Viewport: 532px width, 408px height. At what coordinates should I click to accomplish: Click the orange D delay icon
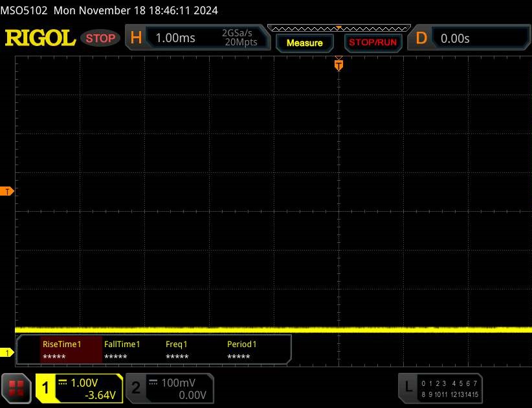click(x=421, y=38)
